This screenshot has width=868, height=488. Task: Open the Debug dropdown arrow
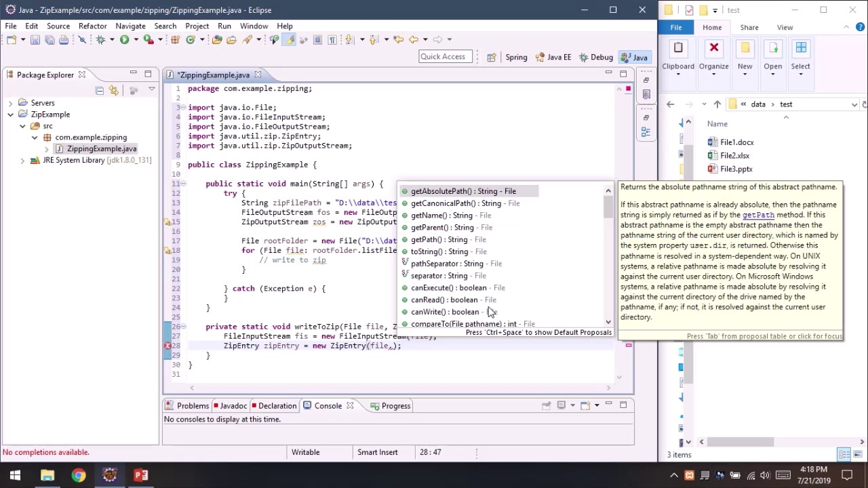click(x=112, y=39)
